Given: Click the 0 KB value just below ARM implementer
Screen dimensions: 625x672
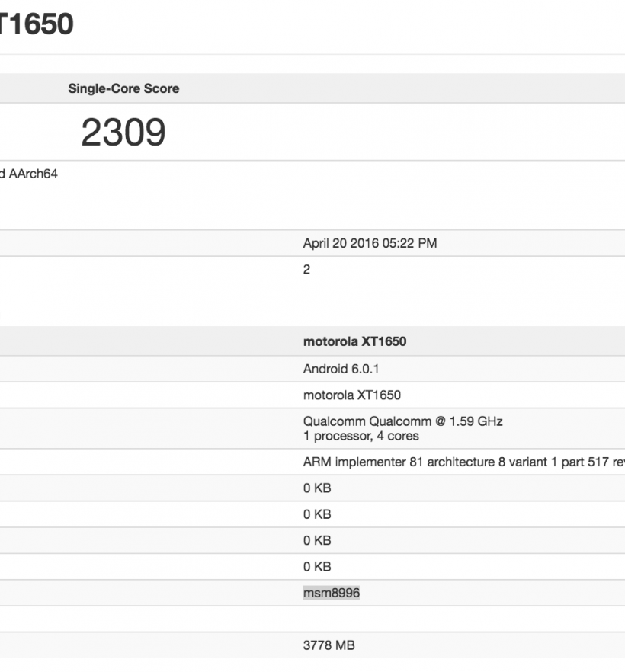Looking at the screenshot, I should click(x=317, y=488).
